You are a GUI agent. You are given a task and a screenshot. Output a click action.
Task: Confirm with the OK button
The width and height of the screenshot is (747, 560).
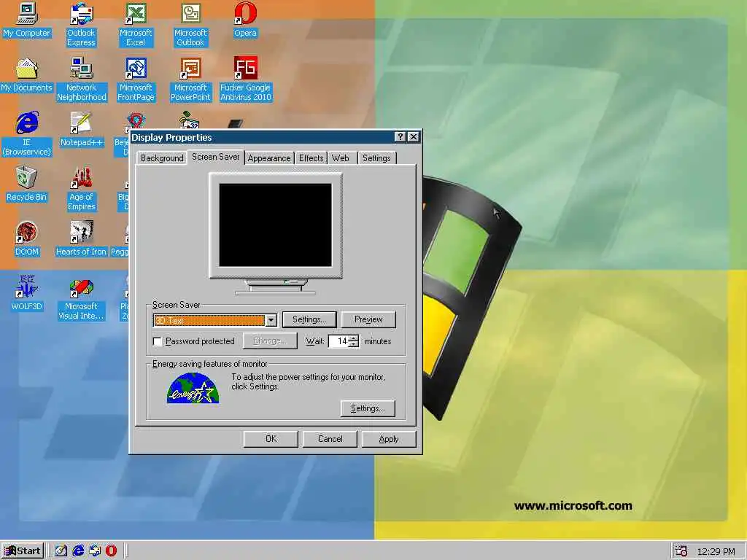coord(271,439)
